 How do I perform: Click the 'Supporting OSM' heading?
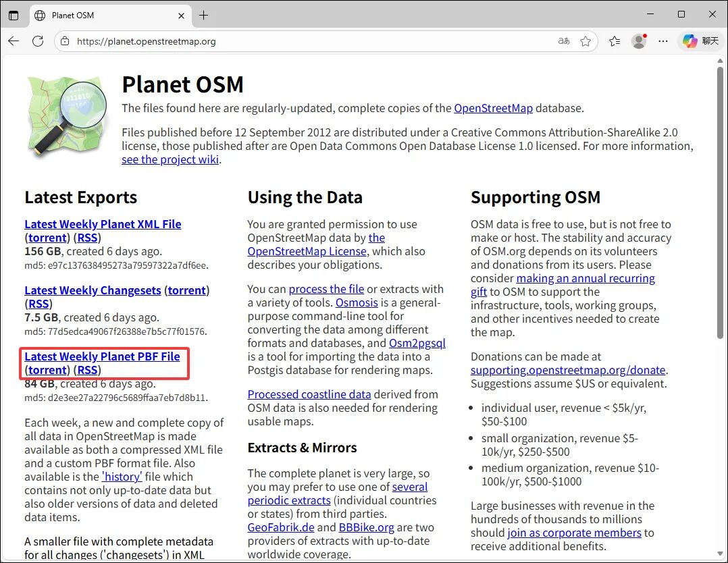point(536,197)
